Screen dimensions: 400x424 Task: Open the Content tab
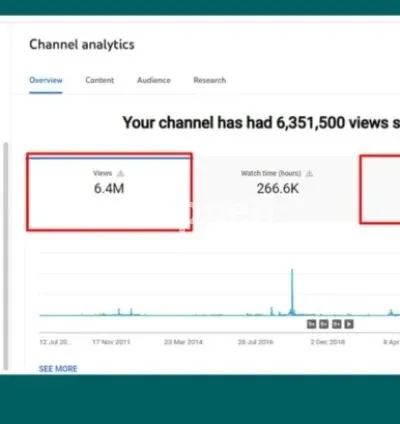[100, 80]
